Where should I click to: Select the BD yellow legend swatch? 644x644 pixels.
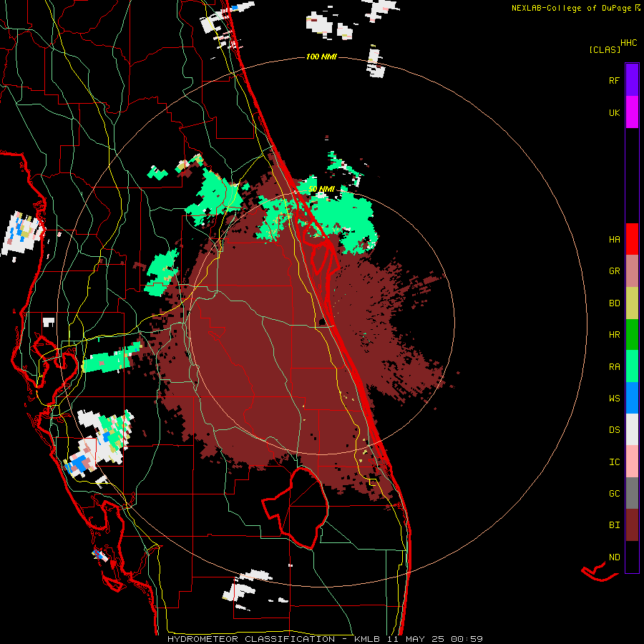click(x=632, y=303)
